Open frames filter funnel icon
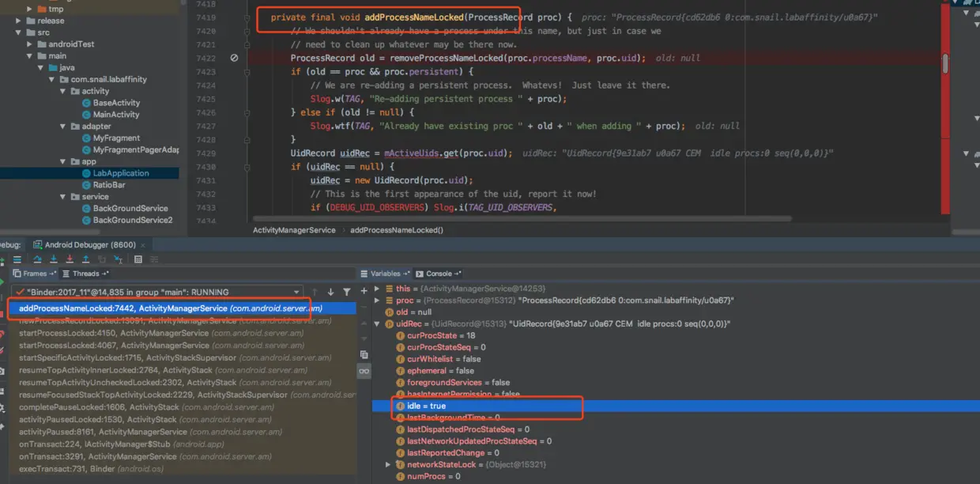 [346, 292]
